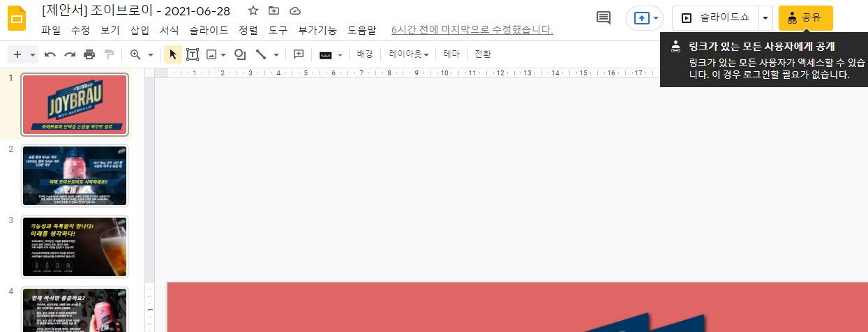Select the line tool
868x332 pixels.
[261, 54]
